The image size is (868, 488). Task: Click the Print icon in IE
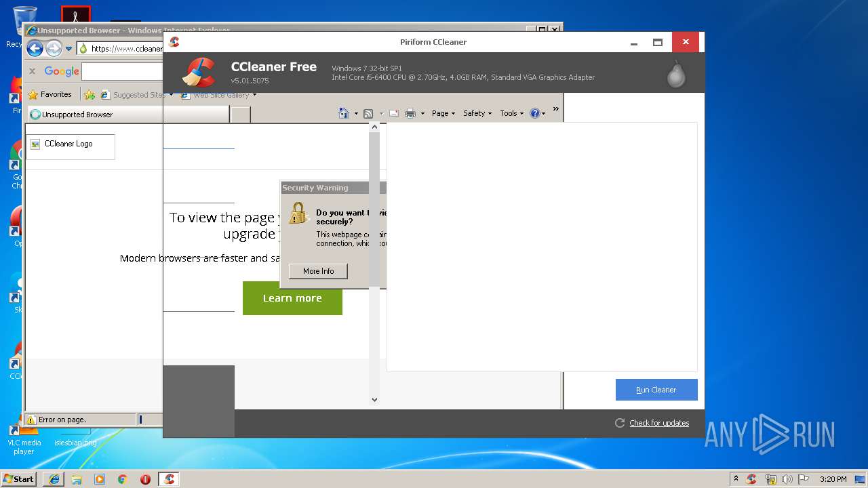tap(410, 113)
